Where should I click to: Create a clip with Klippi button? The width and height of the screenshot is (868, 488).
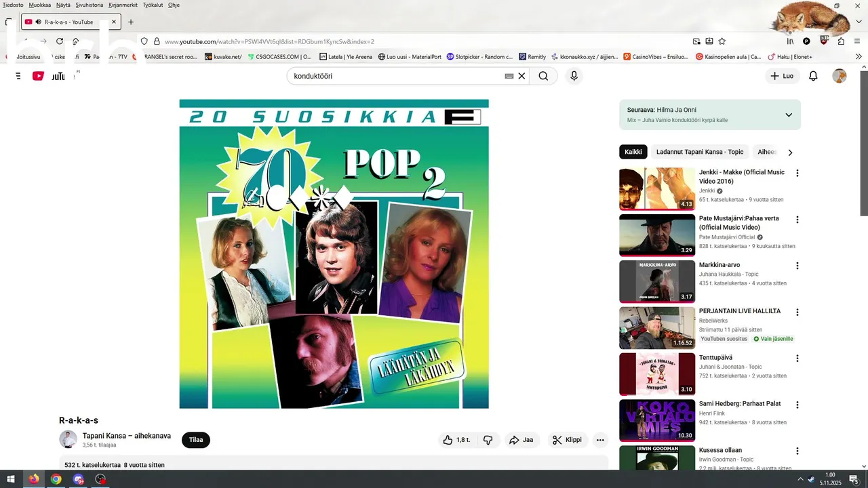click(567, 440)
